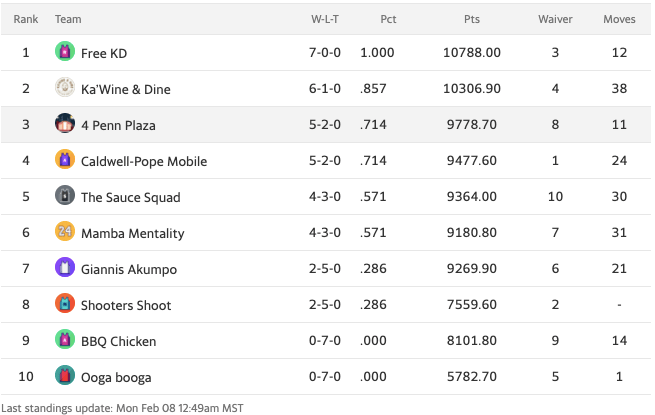Screen dimensions: 655x415
Task: Sort standings by Rank column header
Action: [x=26, y=19]
